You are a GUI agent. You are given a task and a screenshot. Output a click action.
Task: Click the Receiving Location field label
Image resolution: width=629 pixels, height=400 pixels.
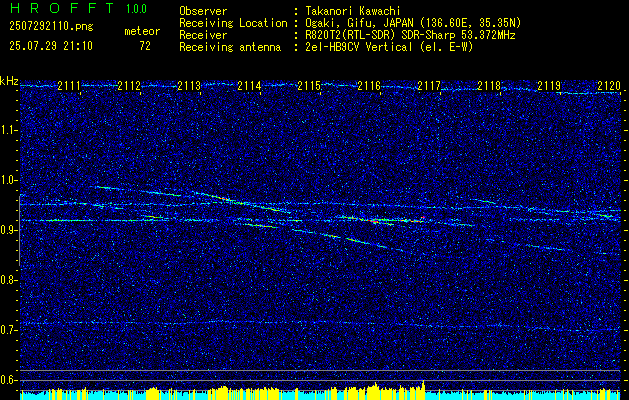(233, 23)
